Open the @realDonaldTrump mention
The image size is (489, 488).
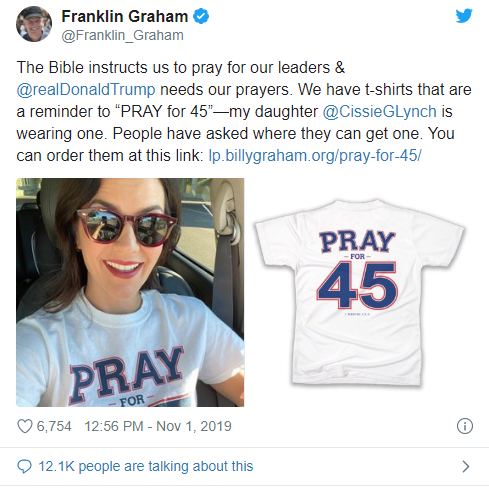coord(86,90)
